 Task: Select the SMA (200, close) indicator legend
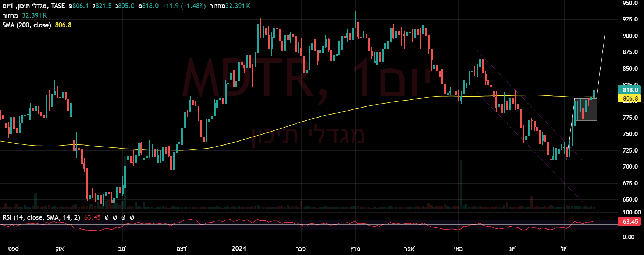click(27, 25)
